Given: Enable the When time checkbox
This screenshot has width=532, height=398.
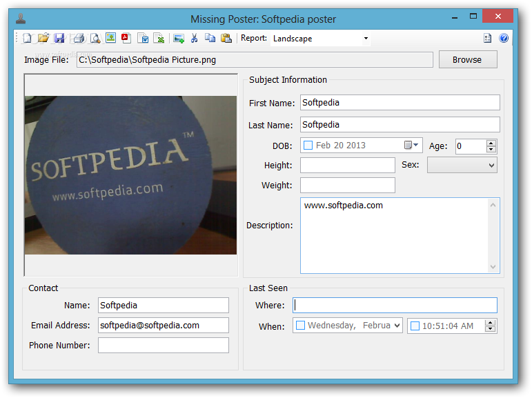Looking at the screenshot, I should point(415,326).
